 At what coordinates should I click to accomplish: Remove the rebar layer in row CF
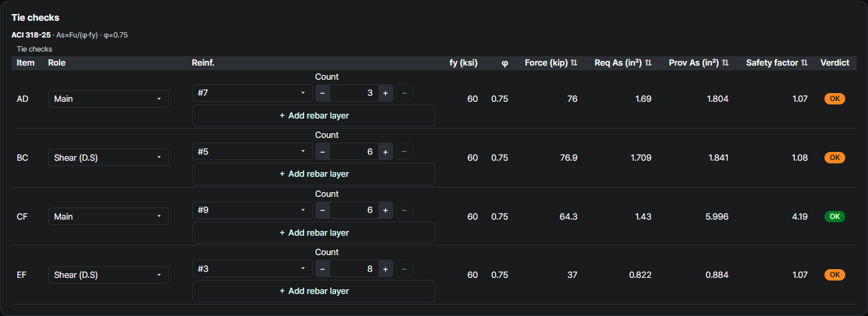pos(405,210)
